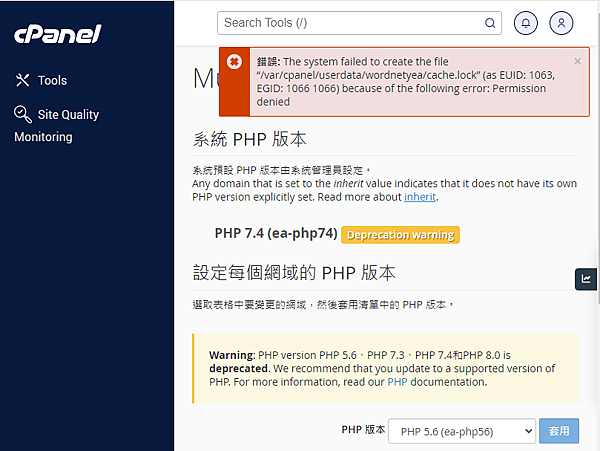The image size is (600, 451).
Task: Open the PHP documentation link
Action: 397,382
